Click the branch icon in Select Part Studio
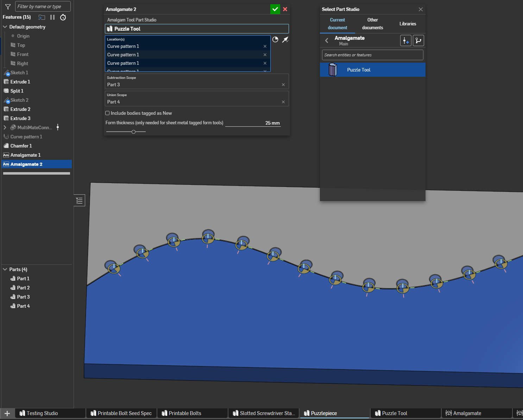This screenshot has width=523, height=420. [x=418, y=41]
